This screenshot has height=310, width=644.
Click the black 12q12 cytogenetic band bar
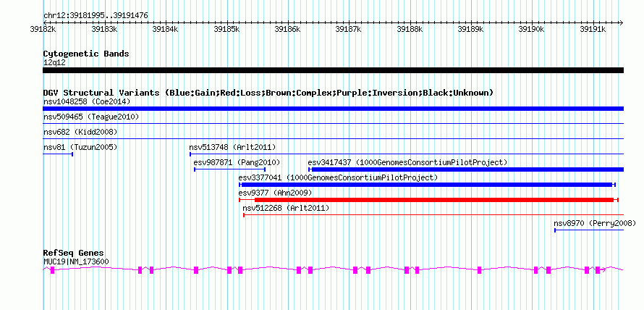(333, 70)
